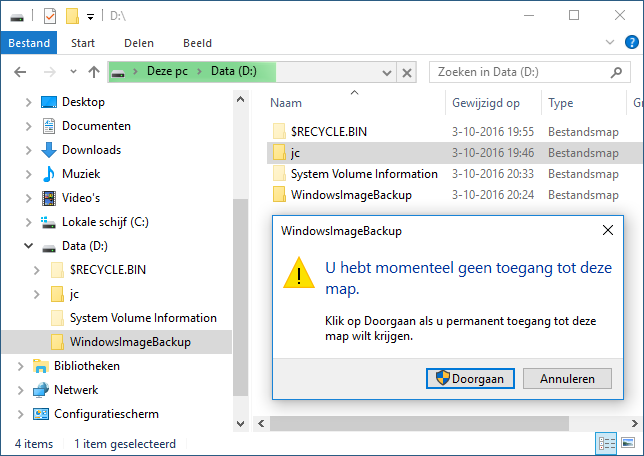
Task: Click the horizontal scroll right arrow
Action: click(635, 423)
